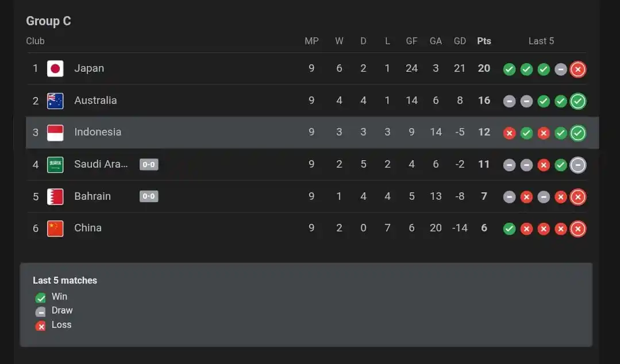This screenshot has height=364, width=620.
Task: Click Saudi Arabia's latest draw result icon
Action: coord(577,165)
